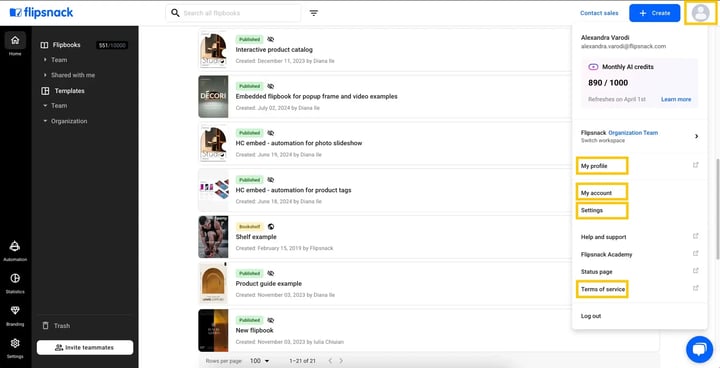
Task: Open Interactive product catalog thumbnail
Action: point(213,50)
